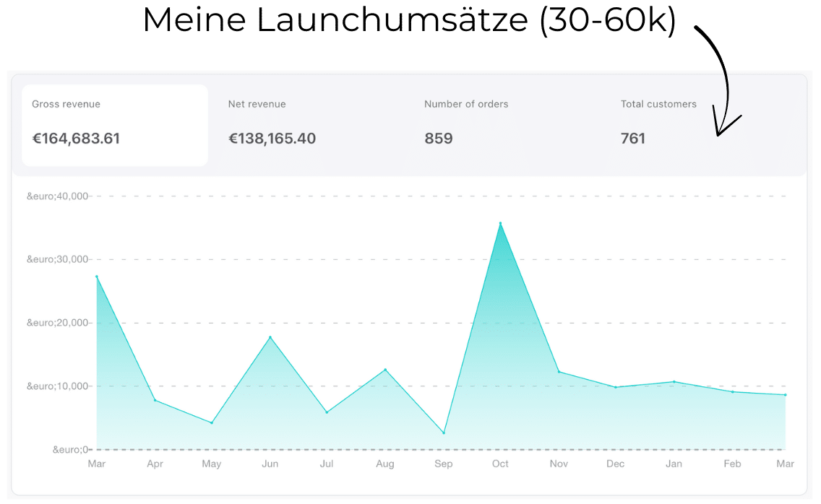
Task: Click the Meine Launchumsätze heading text
Action: click(409, 22)
